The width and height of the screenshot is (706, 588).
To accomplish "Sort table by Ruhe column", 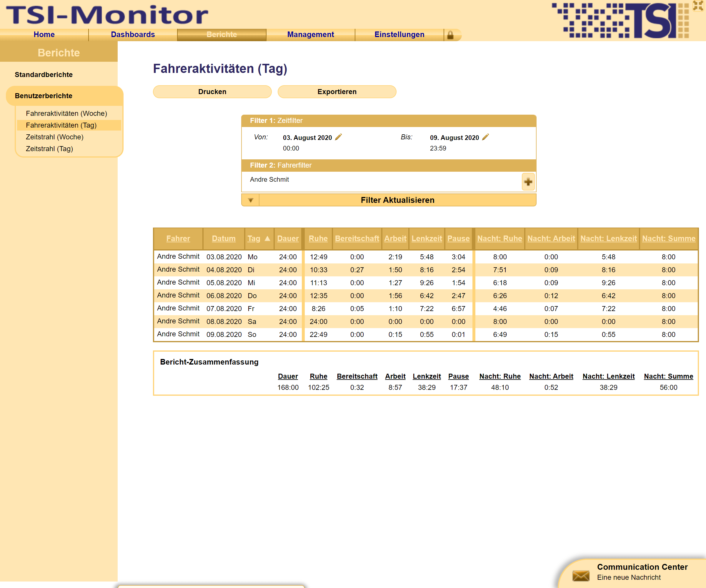I will 318,238.
